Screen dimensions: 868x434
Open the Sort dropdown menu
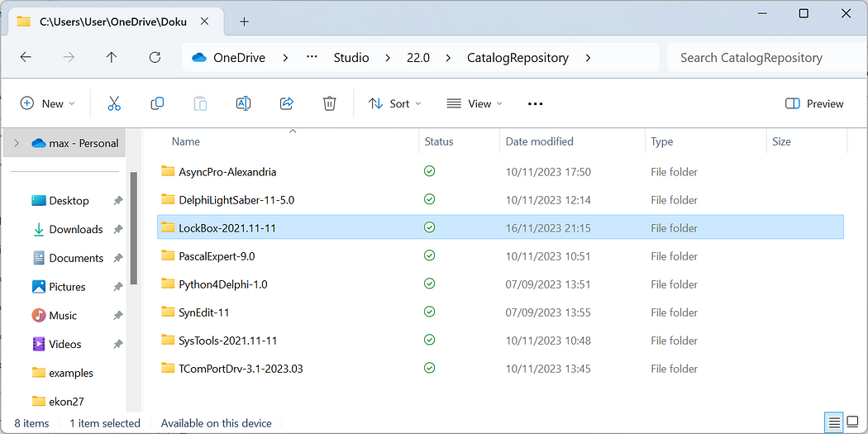[x=394, y=103]
